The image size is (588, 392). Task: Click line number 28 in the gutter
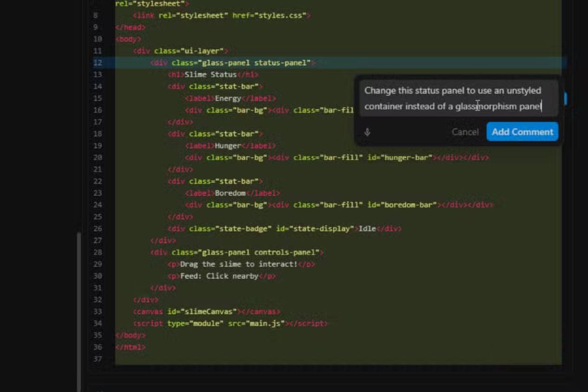(98, 252)
